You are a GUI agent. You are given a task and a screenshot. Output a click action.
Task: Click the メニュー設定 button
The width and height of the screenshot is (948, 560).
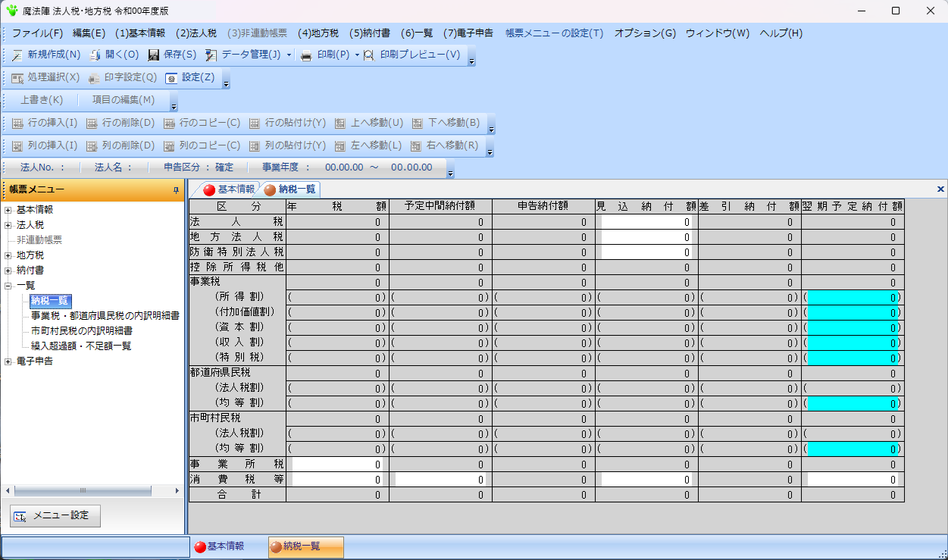(x=55, y=516)
